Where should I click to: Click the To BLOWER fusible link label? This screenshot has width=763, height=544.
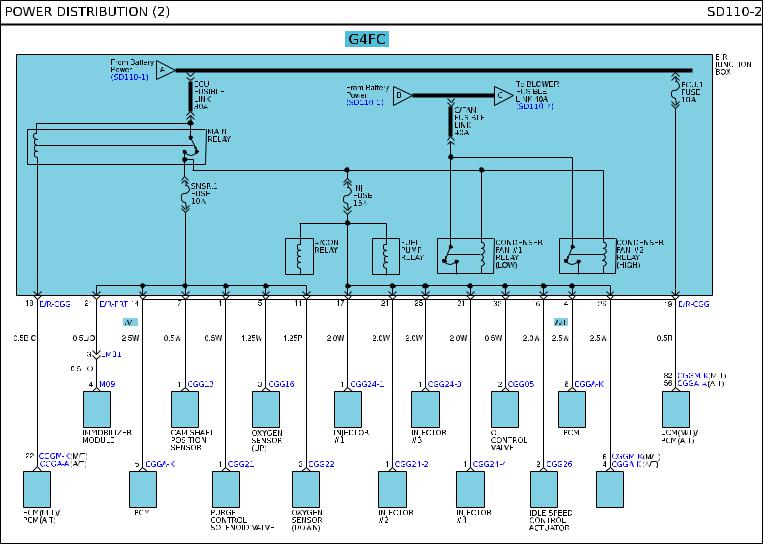pos(537,91)
